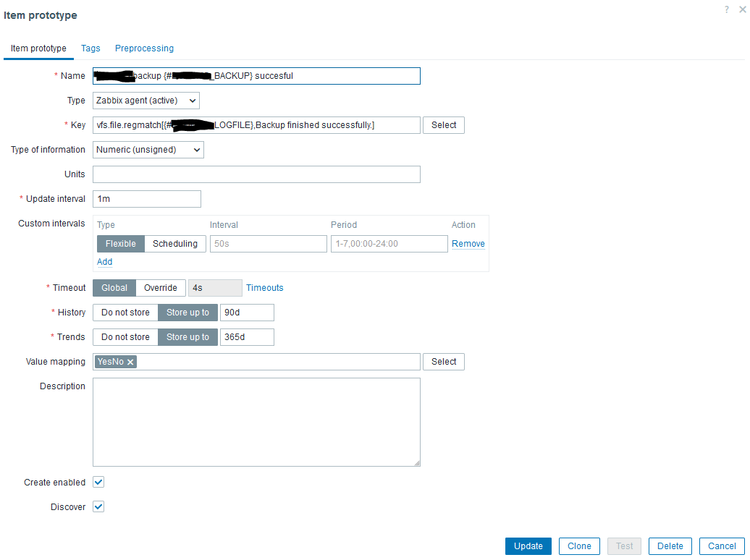Select Override timeout option
750x560 pixels.
pyautogui.click(x=161, y=288)
